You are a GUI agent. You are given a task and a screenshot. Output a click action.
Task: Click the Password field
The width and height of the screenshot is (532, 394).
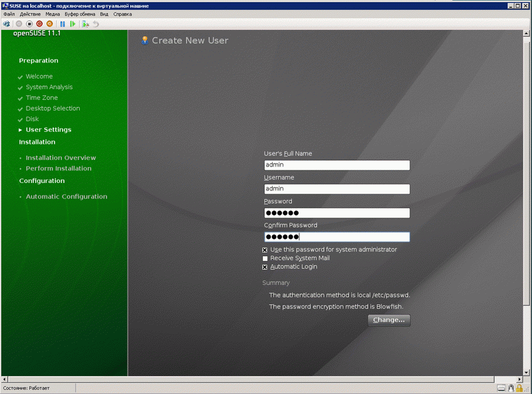(337, 213)
